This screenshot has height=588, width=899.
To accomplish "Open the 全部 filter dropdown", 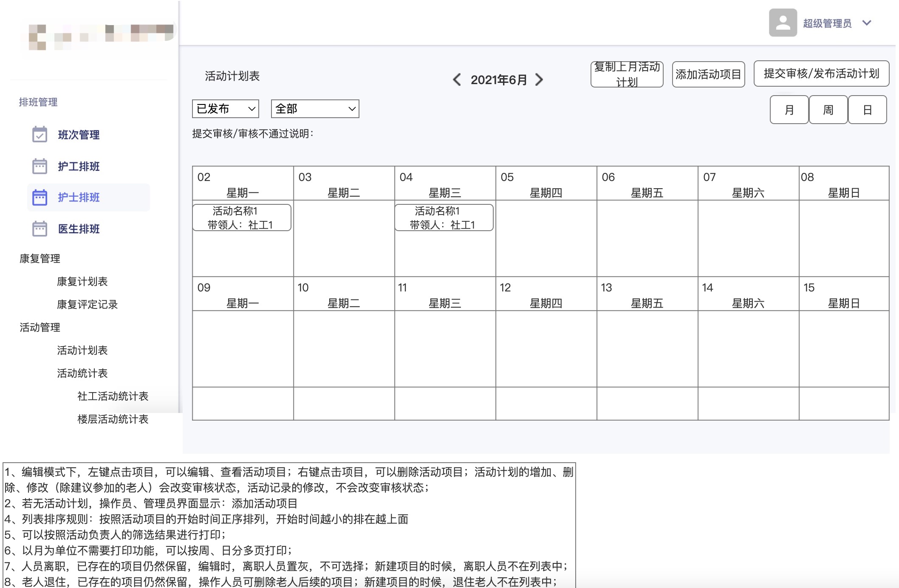I will (315, 109).
